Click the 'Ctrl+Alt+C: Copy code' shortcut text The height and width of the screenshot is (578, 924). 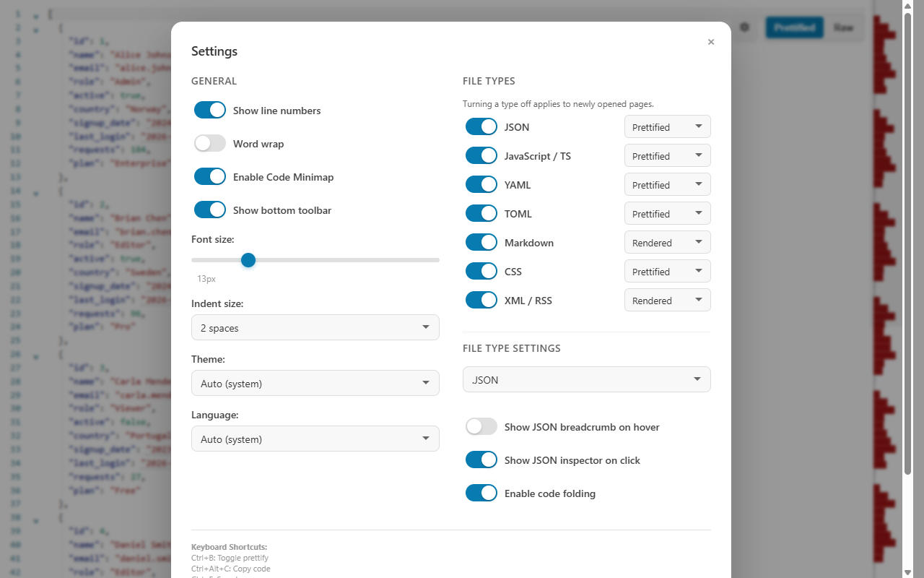[x=231, y=569]
